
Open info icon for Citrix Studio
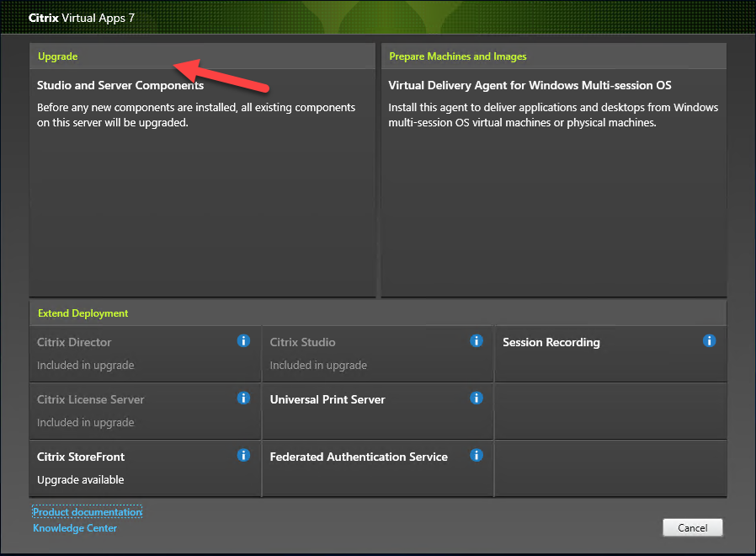[x=476, y=340]
